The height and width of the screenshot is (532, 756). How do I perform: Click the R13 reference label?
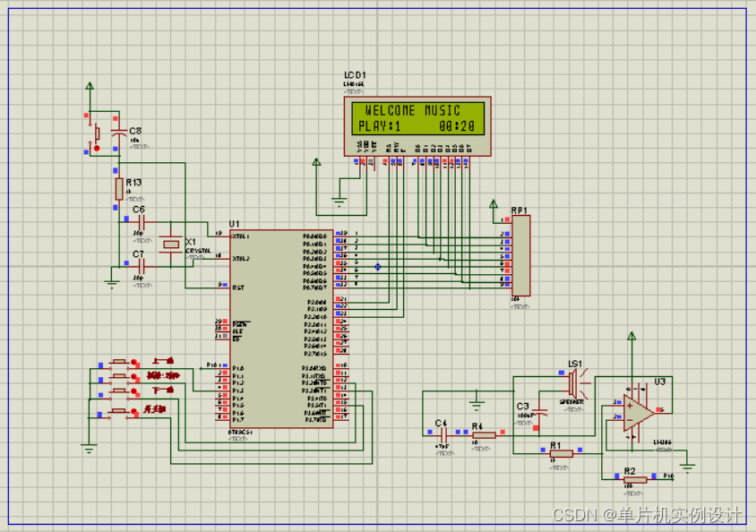[133, 183]
